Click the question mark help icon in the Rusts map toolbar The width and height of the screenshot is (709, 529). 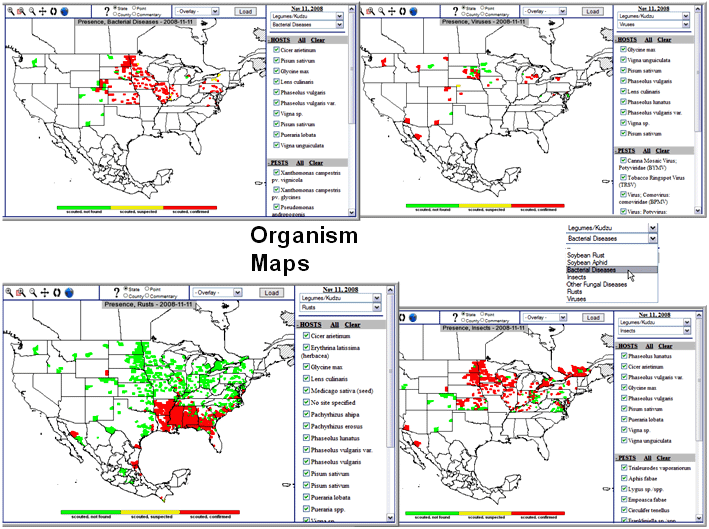pos(118,293)
